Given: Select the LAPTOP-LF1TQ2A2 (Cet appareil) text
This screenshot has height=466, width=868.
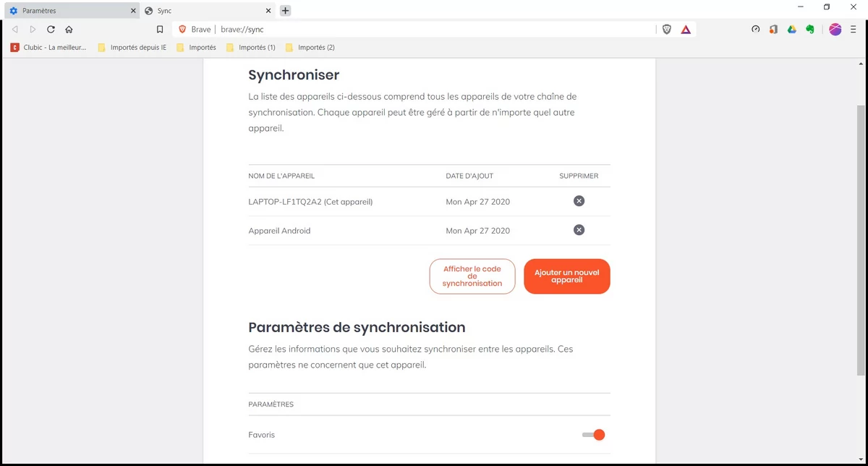Looking at the screenshot, I should pos(310,202).
